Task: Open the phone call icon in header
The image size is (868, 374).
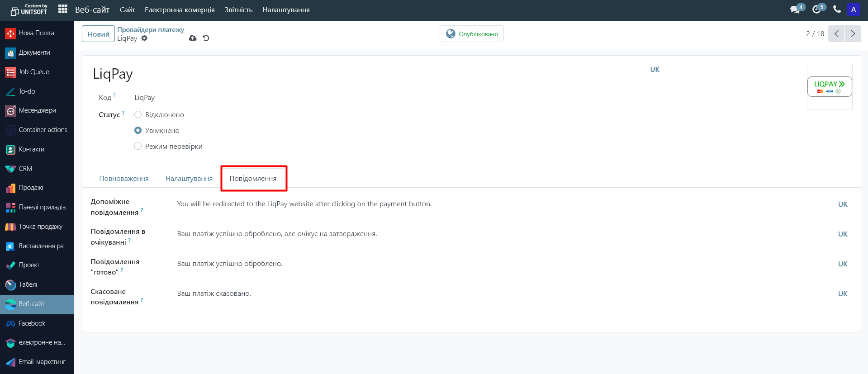Action: (x=837, y=9)
